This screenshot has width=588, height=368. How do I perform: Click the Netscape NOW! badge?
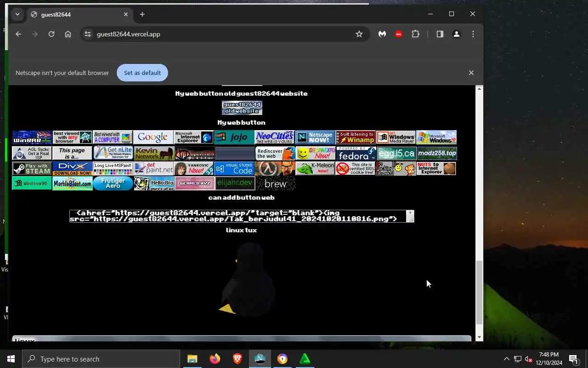(315, 137)
